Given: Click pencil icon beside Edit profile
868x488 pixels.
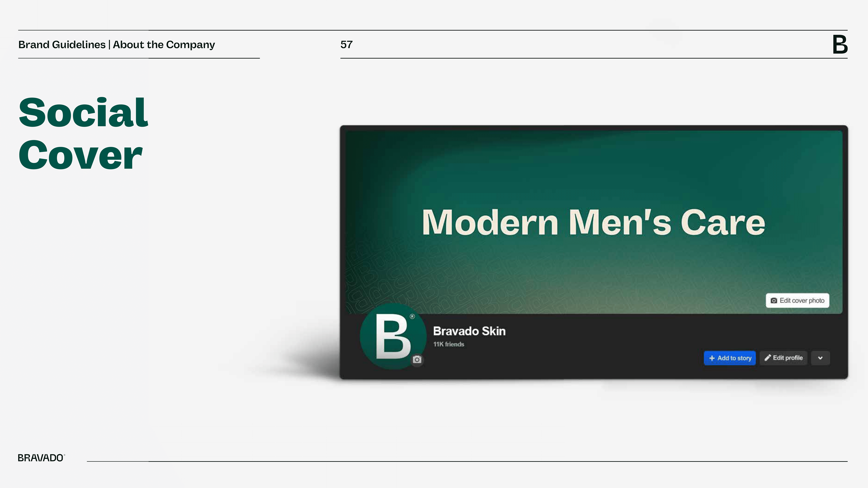Looking at the screenshot, I should coord(768,358).
